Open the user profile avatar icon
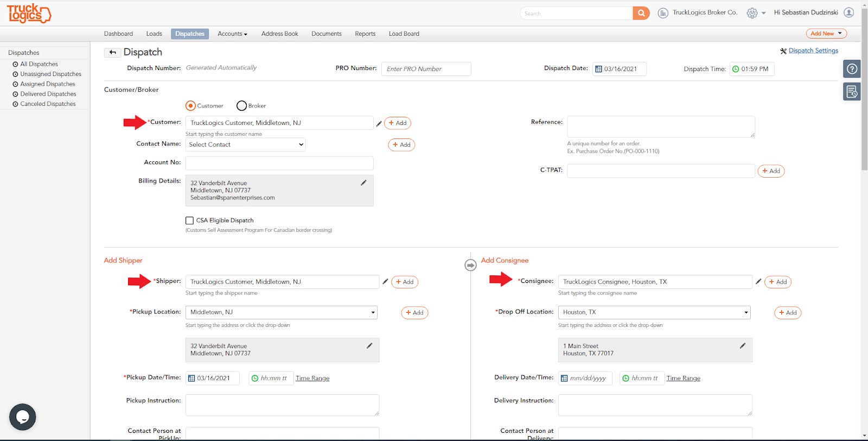868x441 pixels. point(849,12)
